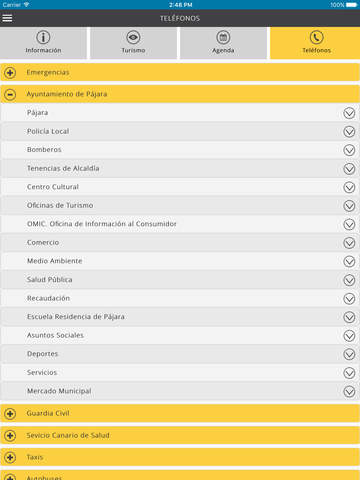Image resolution: width=360 pixels, height=480 pixels.
Task: Click plus icon beside Emergencias
Action: point(10,73)
